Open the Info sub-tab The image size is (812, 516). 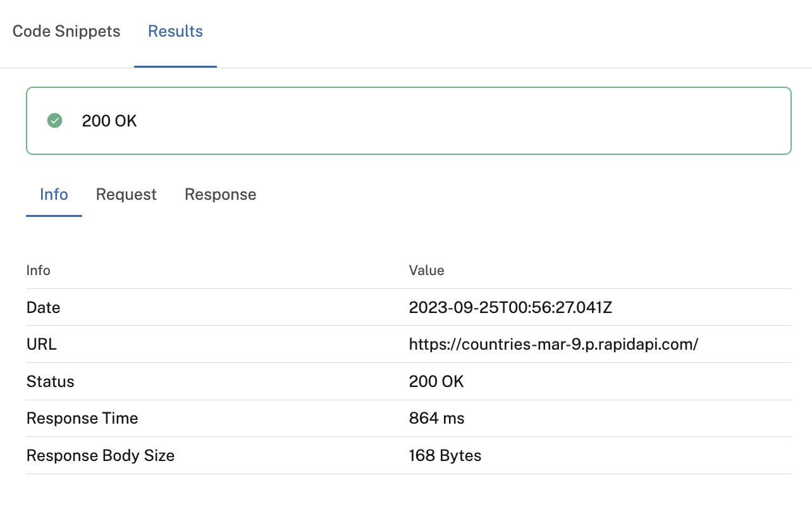point(54,194)
